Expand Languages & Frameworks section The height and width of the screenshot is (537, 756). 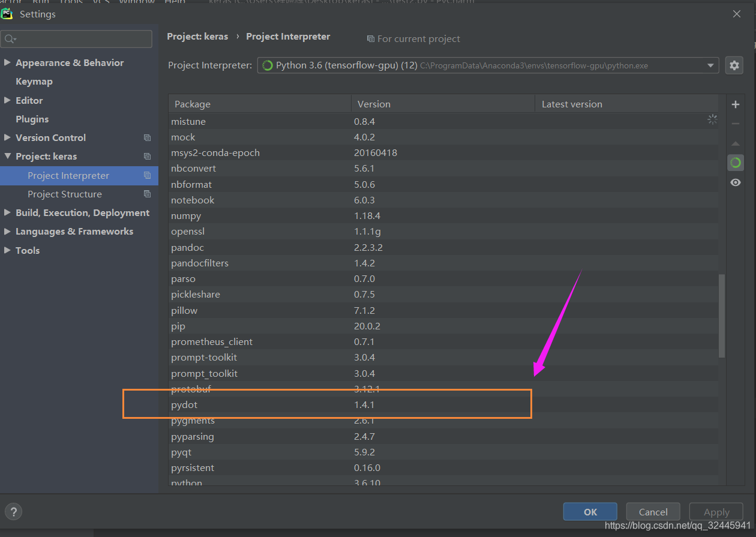pyautogui.click(x=7, y=232)
